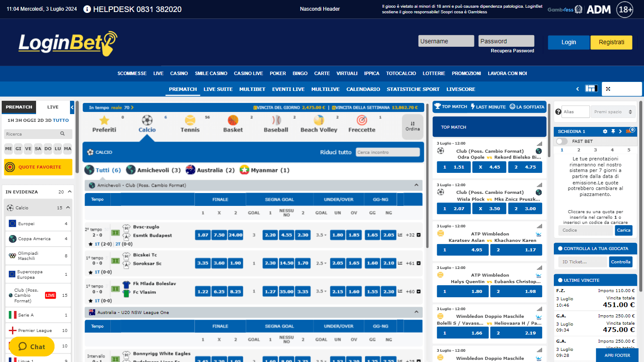This screenshot has height=362, width=644.
Task: Click the ricerca search magnifier icon
Action: [63, 134]
